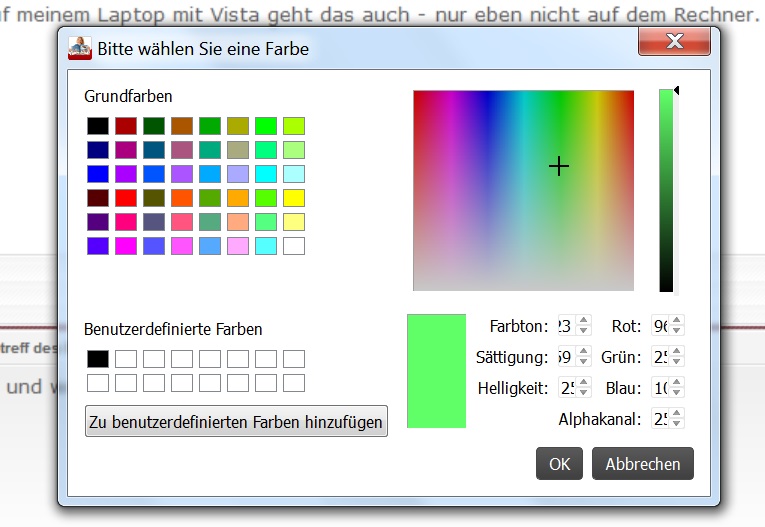Select the dark red swatch in the top row
The image size is (765, 527).
(x=126, y=126)
